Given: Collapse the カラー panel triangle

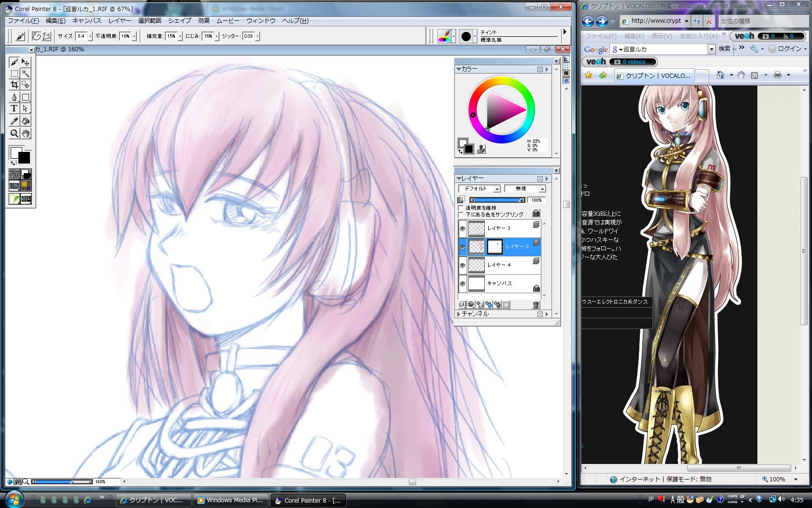Looking at the screenshot, I should [458, 69].
